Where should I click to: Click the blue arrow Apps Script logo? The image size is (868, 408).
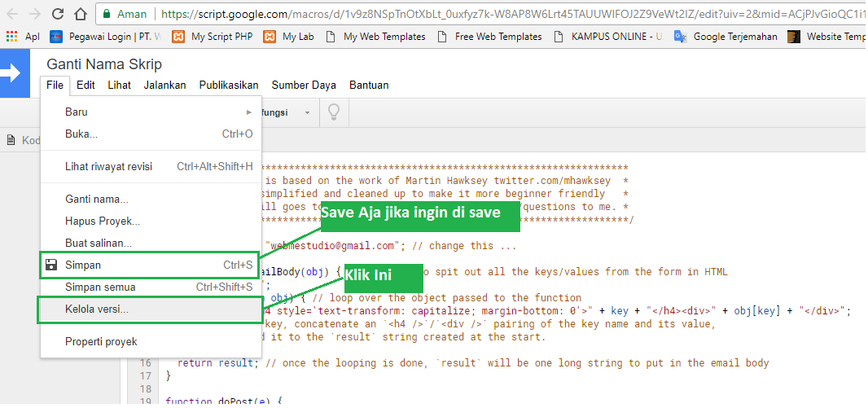coord(13,73)
